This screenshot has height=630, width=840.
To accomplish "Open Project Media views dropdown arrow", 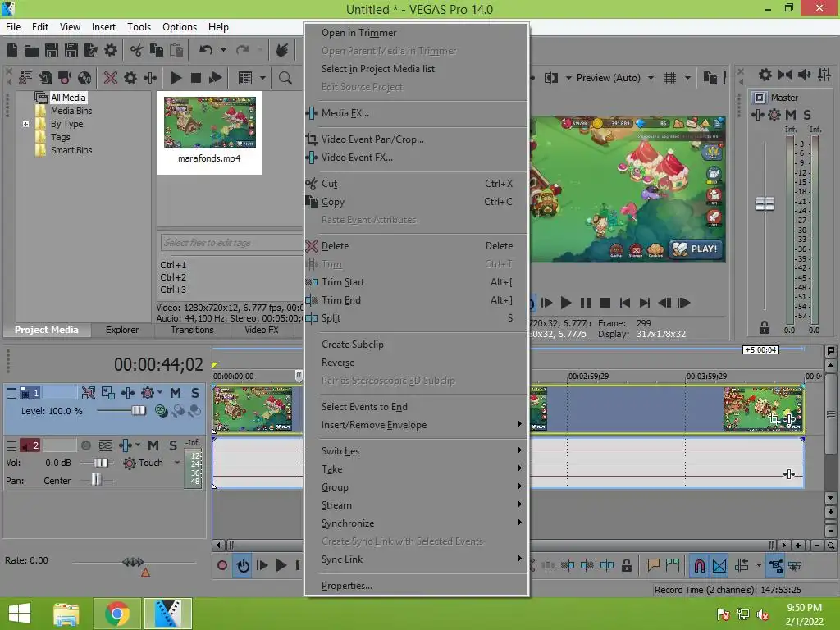I will tap(262, 78).
